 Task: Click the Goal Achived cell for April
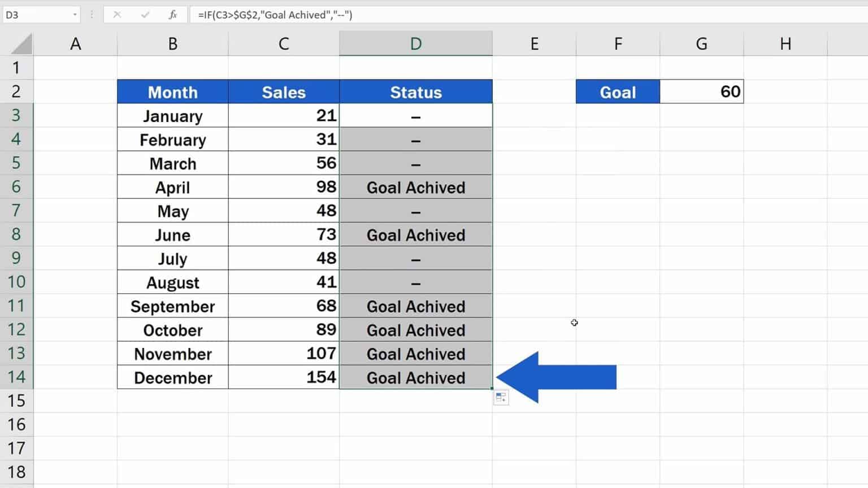point(416,187)
